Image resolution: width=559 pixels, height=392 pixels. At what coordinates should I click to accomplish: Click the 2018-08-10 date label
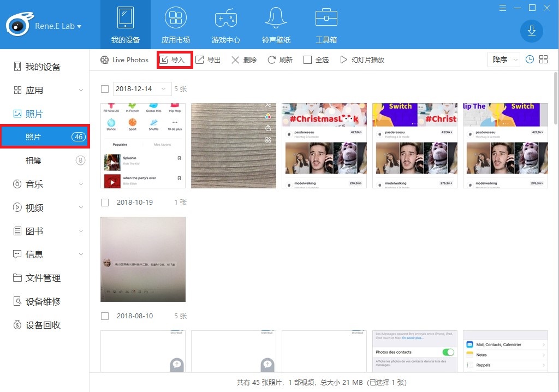[135, 316]
